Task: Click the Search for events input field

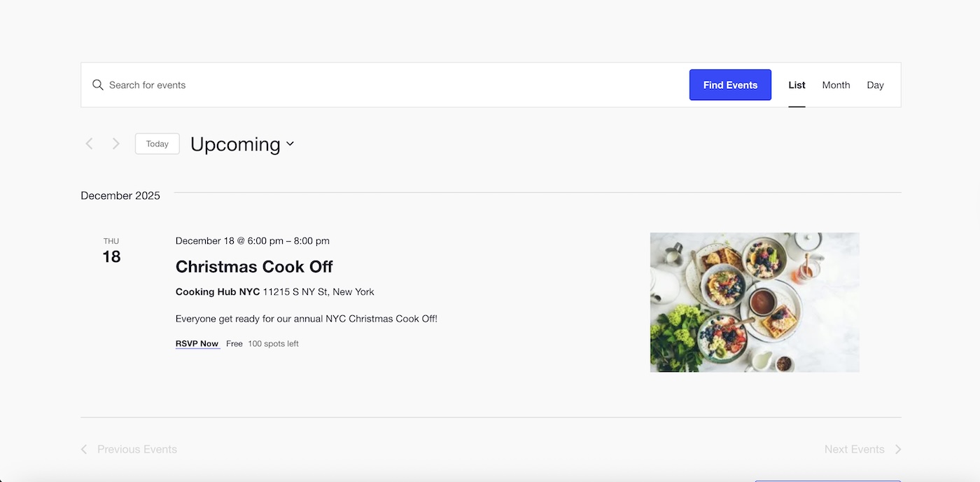Action: [280, 84]
